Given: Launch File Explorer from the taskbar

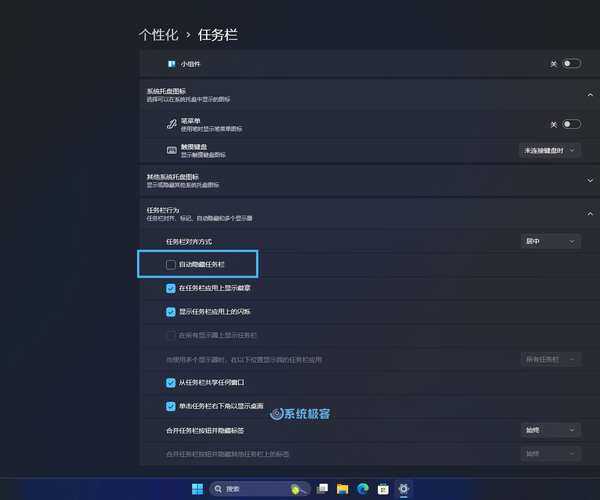Looking at the screenshot, I should tap(343, 488).
